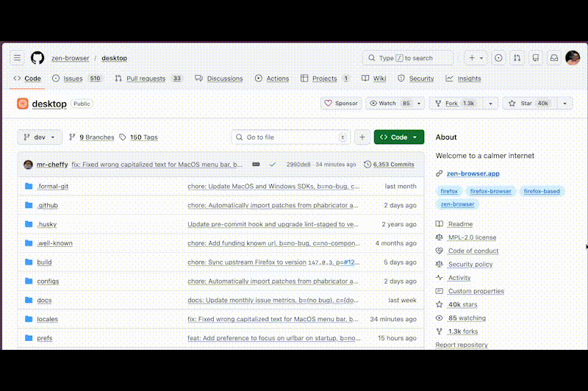Open the docs folder
The image size is (588, 391).
44,300
